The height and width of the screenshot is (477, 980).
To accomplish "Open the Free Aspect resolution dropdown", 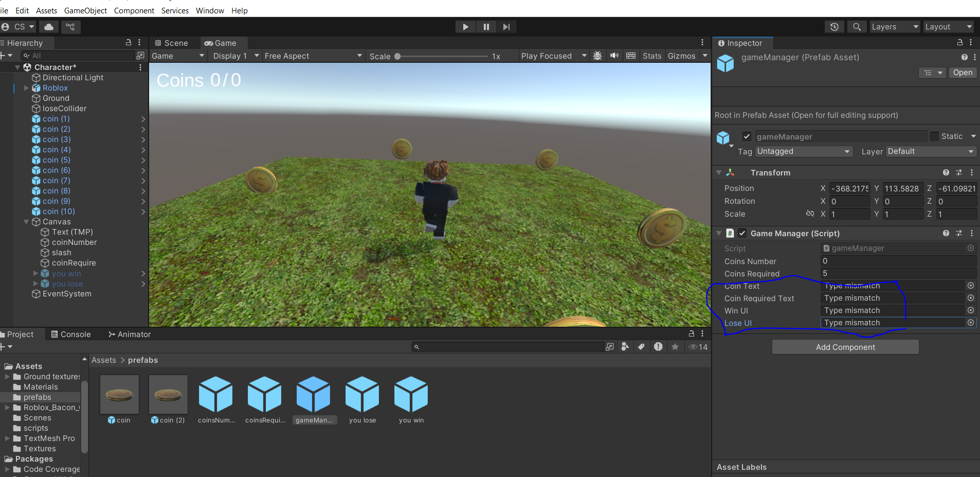I will coord(313,56).
